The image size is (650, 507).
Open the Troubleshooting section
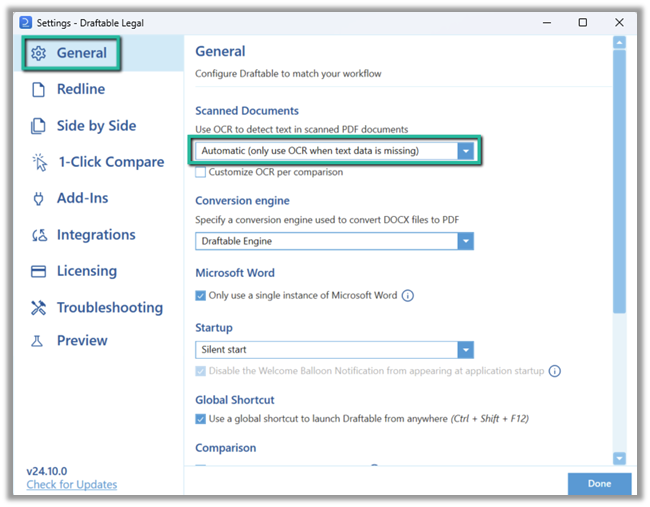tap(99, 308)
